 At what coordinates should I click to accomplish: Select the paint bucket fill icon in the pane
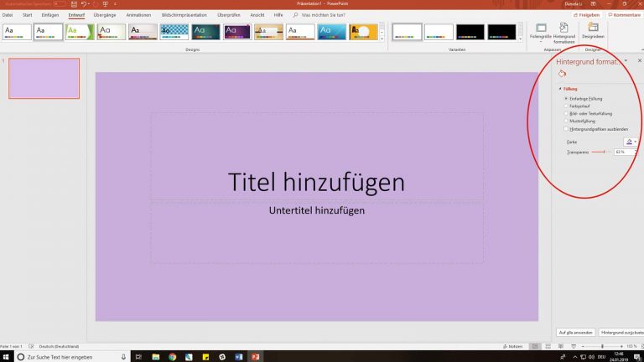(x=563, y=74)
